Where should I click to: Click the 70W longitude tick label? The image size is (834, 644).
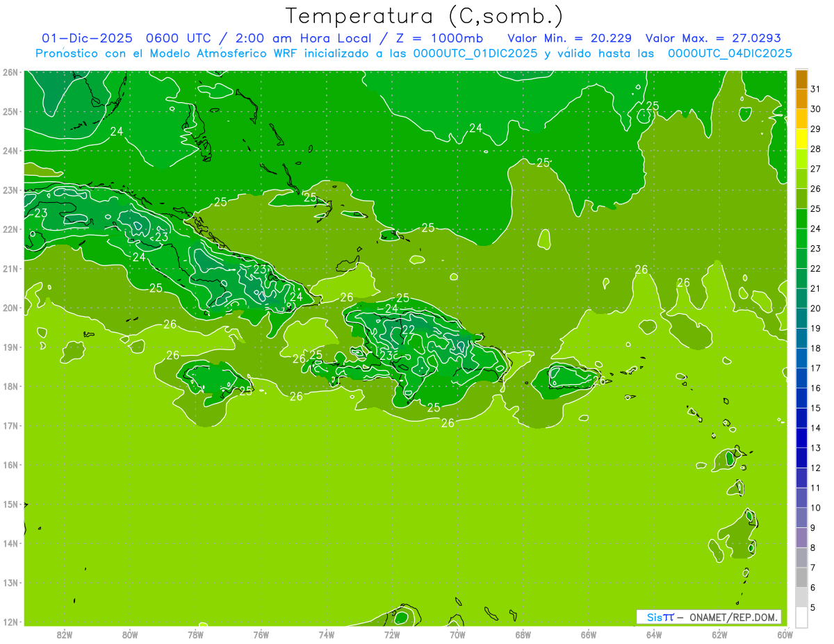click(457, 634)
